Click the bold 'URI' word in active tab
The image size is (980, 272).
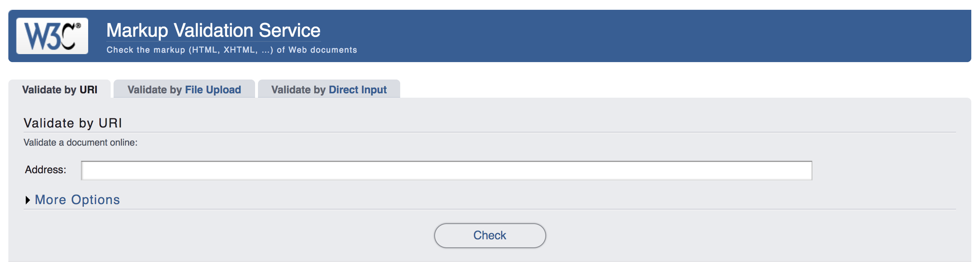[88, 90]
